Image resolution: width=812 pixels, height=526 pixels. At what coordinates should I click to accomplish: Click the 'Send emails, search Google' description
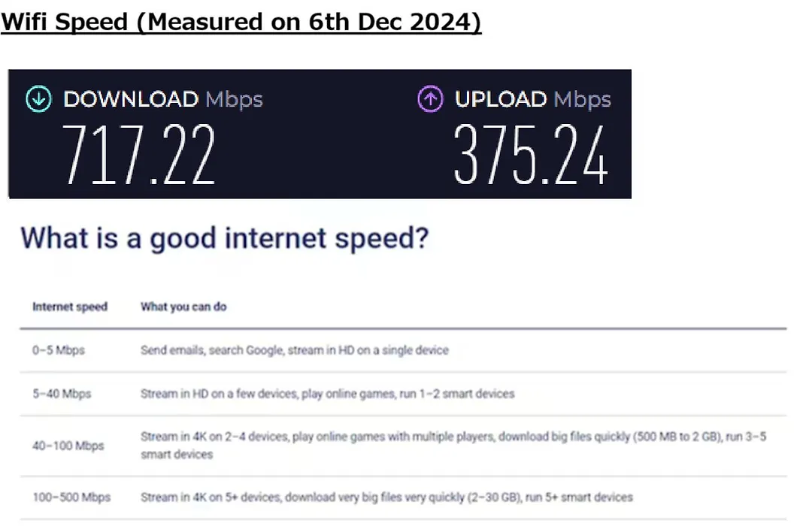tap(295, 350)
